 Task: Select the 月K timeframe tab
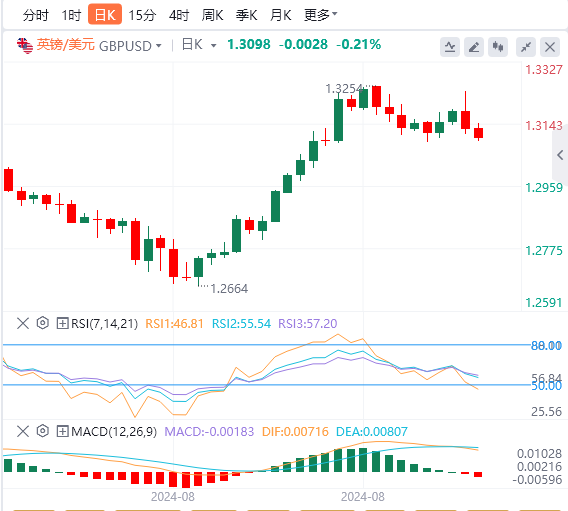pyautogui.click(x=280, y=15)
